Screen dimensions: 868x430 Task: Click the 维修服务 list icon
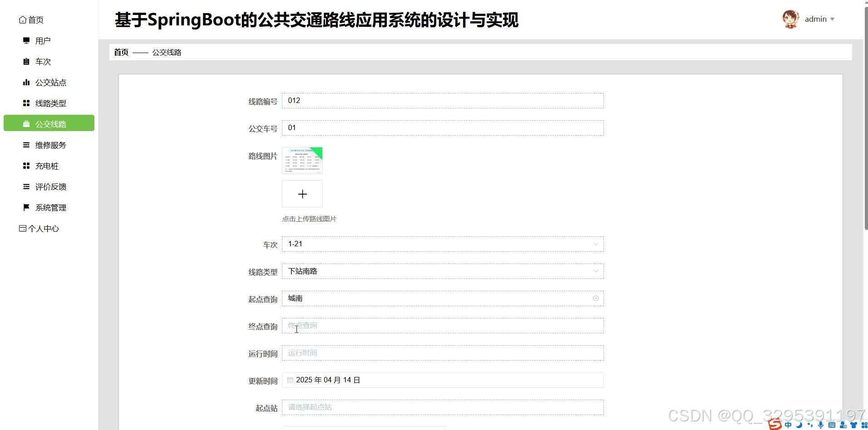coord(26,145)
